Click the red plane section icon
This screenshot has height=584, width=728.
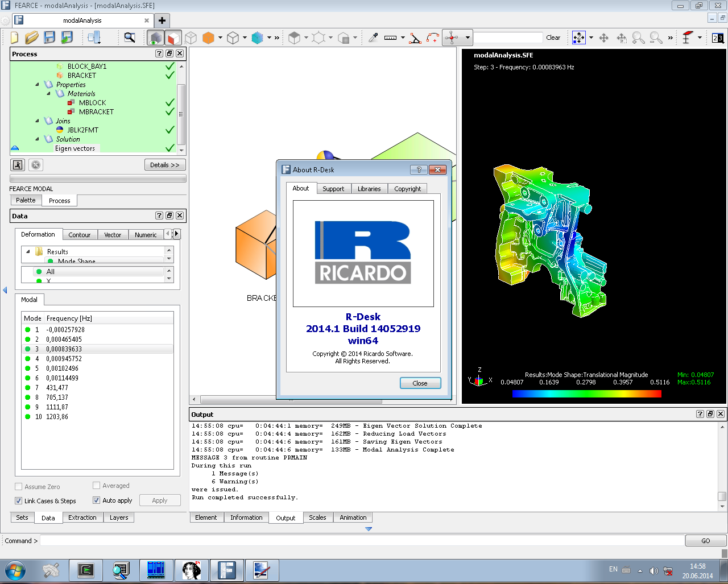[687, 38]
